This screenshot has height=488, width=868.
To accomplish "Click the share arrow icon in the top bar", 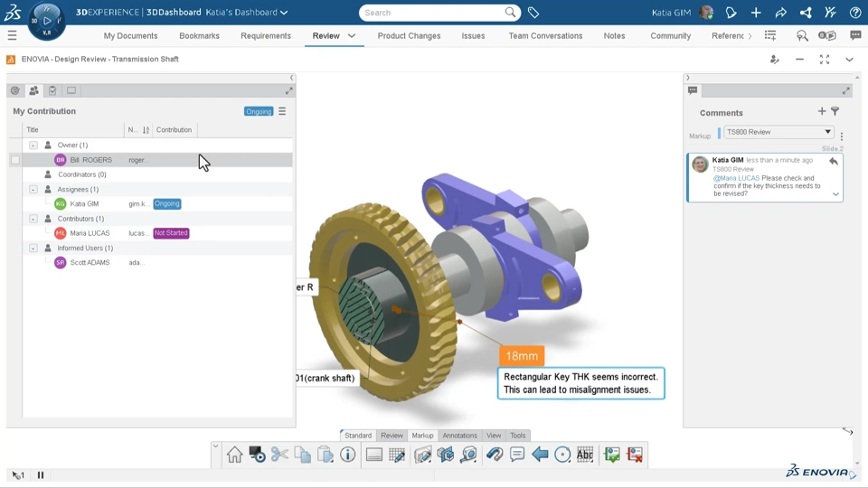I will tap(780, 12).
